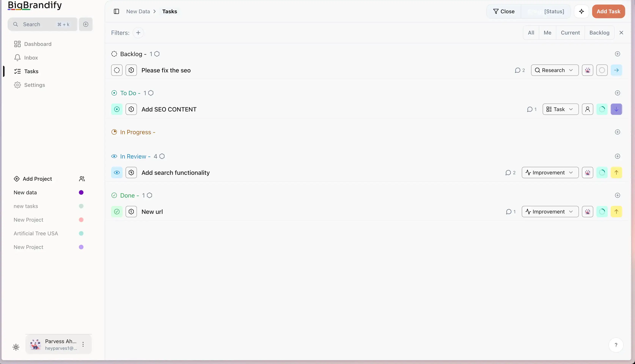Select the Me filter tab

coord(547,32)
